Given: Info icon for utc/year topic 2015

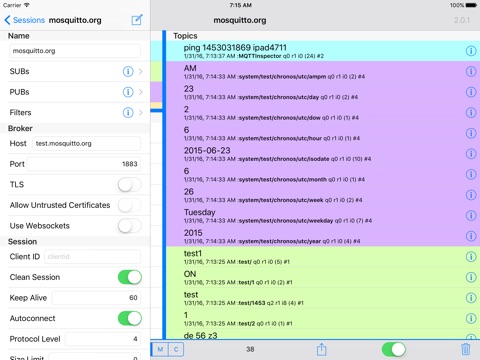Looking at the screenshot, I should click(471, 236).
